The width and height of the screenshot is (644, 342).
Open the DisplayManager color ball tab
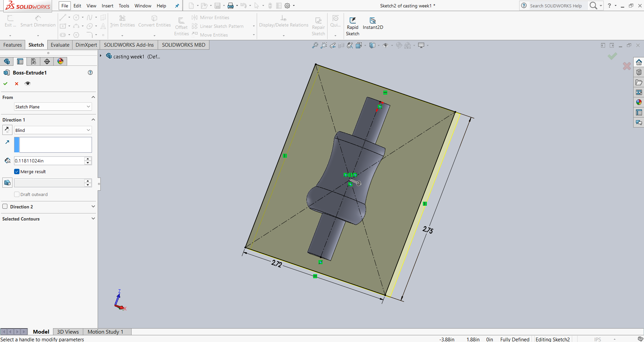(x=60, y=61)
